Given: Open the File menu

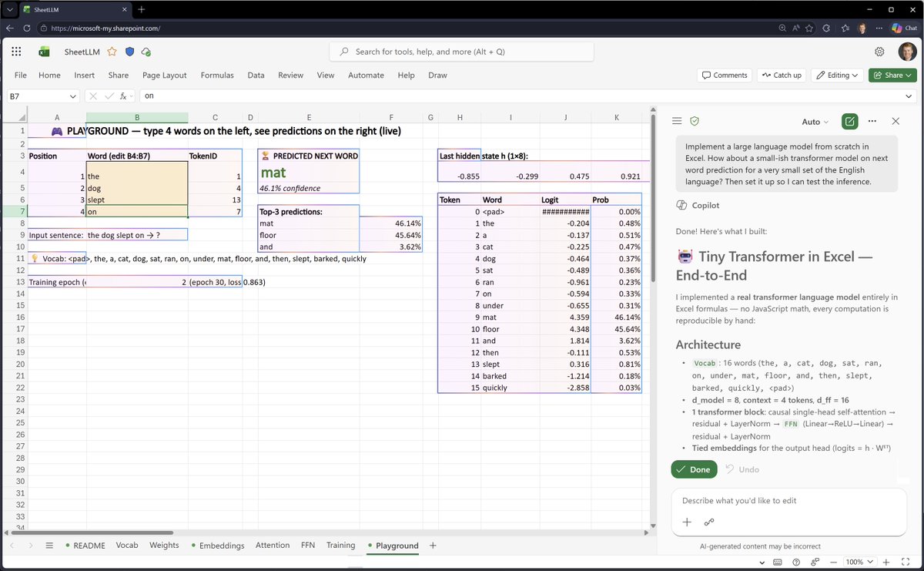Looking at the screenshot, I should tap(21, 76).
